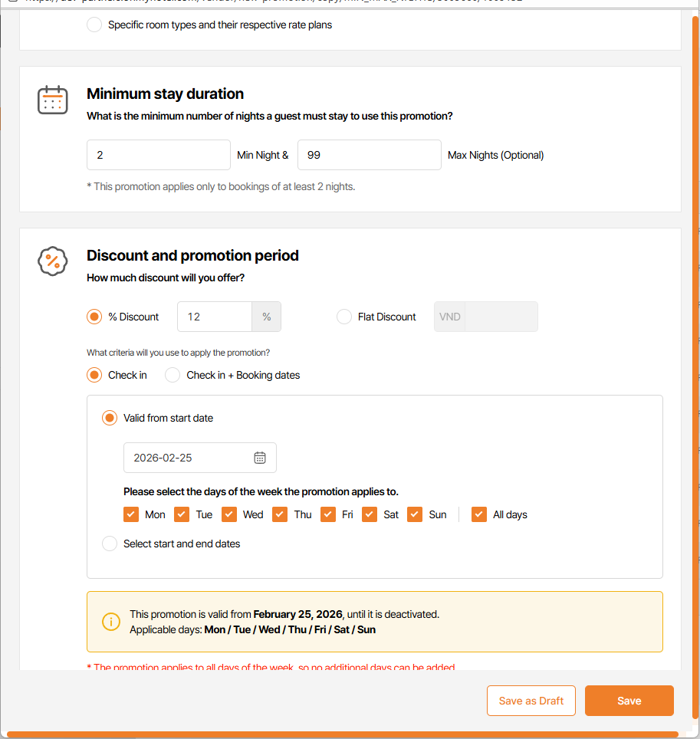Click the vertical scrollbar on the right

[695, 307]
